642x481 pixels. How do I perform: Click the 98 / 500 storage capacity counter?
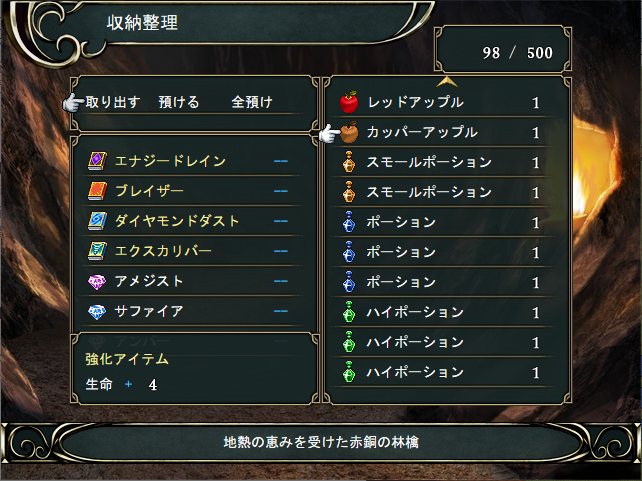pyautogui.click(x=503, y=53)
